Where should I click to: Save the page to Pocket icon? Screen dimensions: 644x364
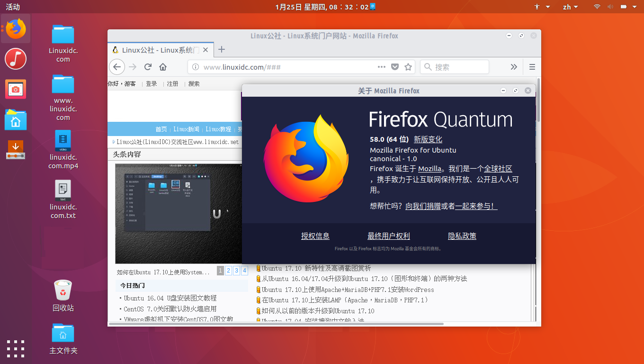395,67
